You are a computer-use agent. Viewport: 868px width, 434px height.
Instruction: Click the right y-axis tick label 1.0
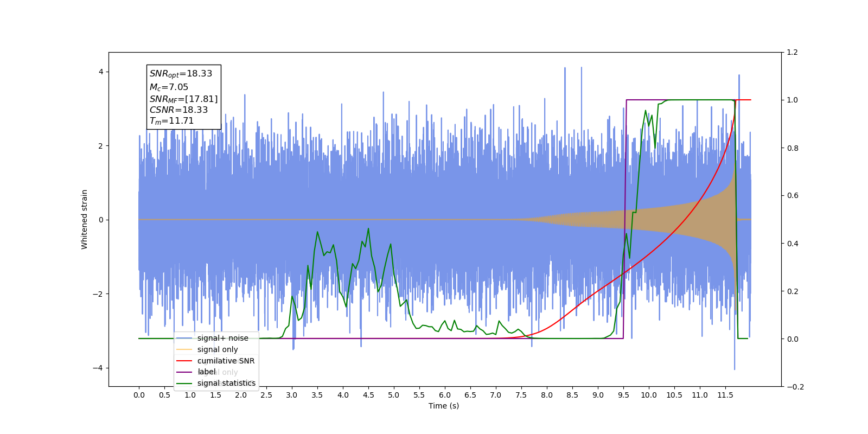point(793,100)
